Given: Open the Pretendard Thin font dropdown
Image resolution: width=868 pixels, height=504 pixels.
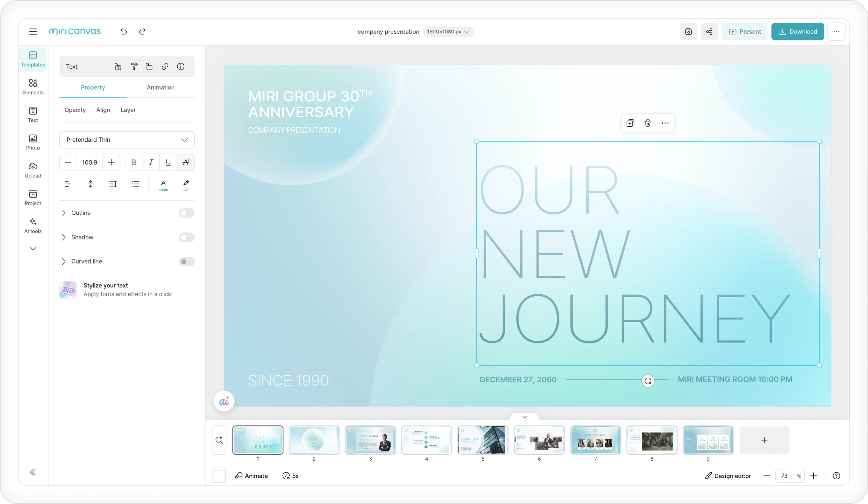Looking at the screenshot, I should point(127,139).
